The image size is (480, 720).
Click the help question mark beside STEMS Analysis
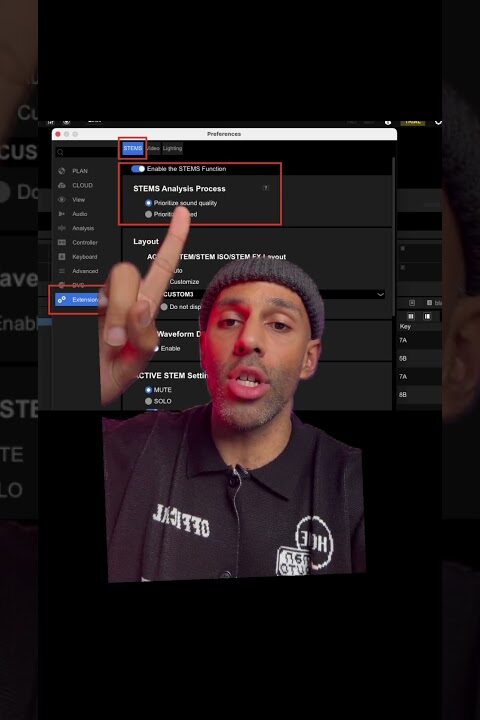click(x=265, y=188)
